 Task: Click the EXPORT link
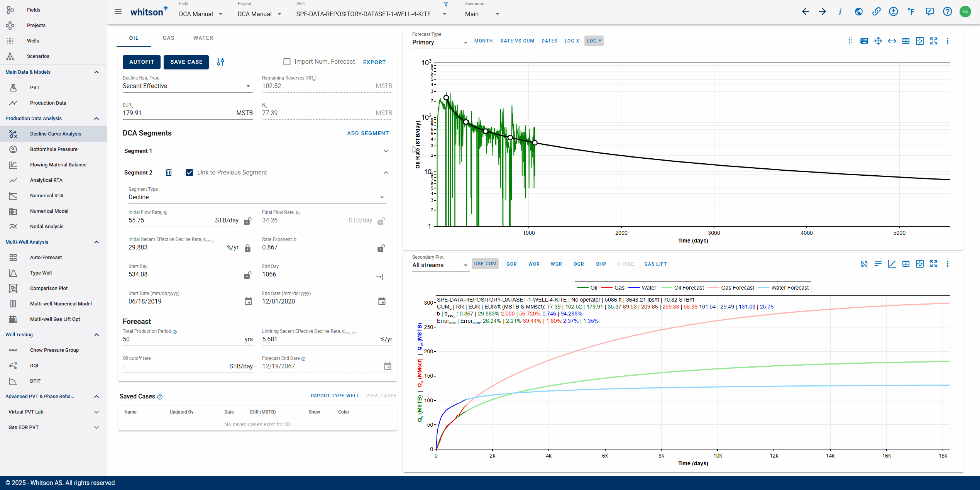(374, 62)
